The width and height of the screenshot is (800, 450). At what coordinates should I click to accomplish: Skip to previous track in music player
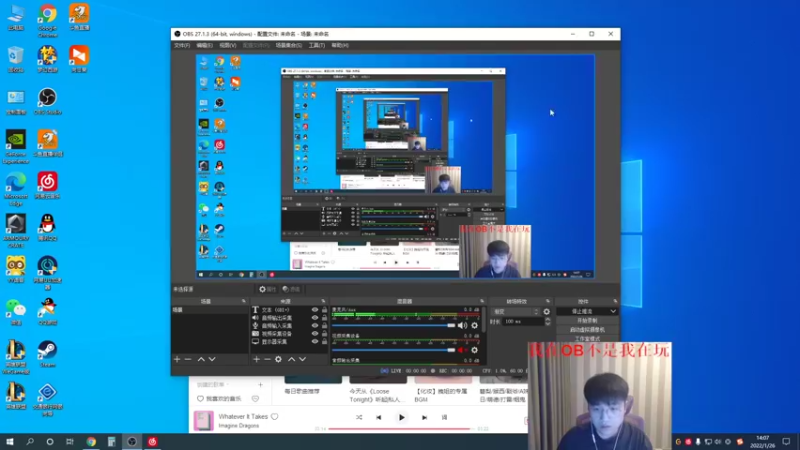pos(379,417)
